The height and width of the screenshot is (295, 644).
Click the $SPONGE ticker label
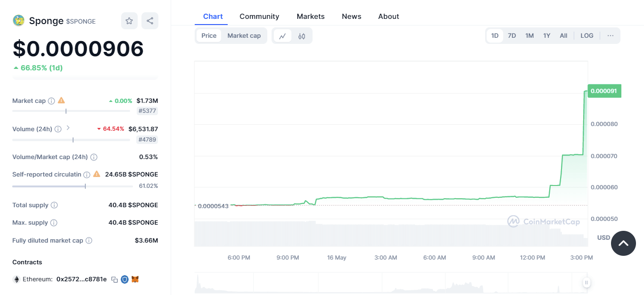coord(81,22)
